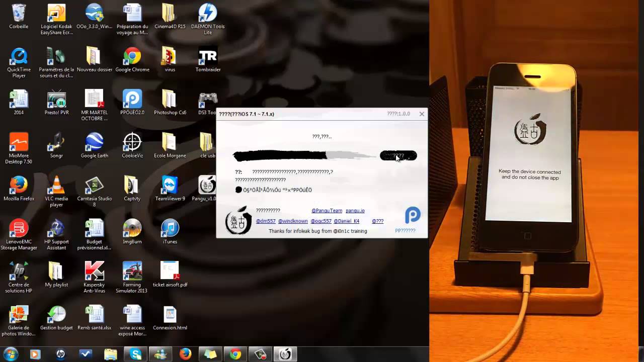Open the @ogc557 link

point(321,221)
